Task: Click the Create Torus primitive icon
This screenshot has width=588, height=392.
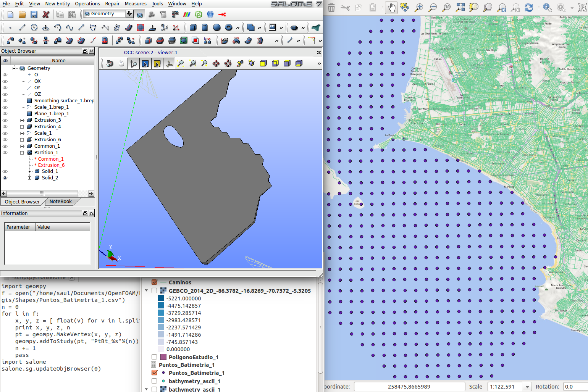Action: point(228,27)
